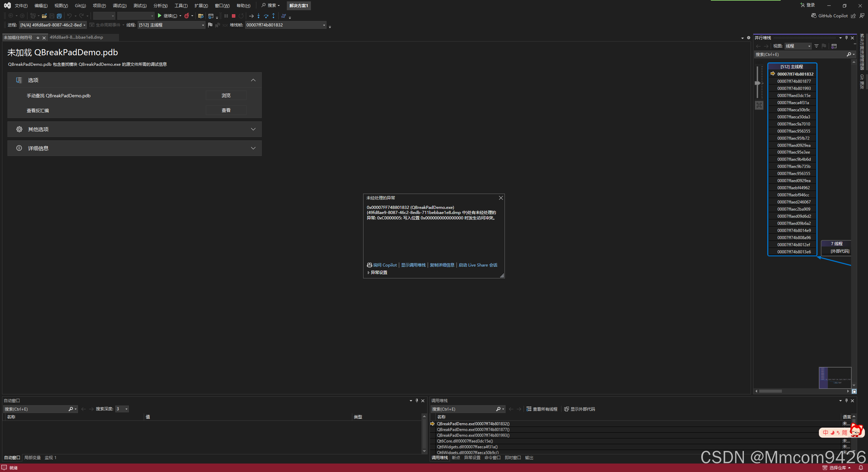Click the Parallel Stacks zoom slider handle
Screen dimensions: 868x472
pyautogui.click(x=757, y=83)
